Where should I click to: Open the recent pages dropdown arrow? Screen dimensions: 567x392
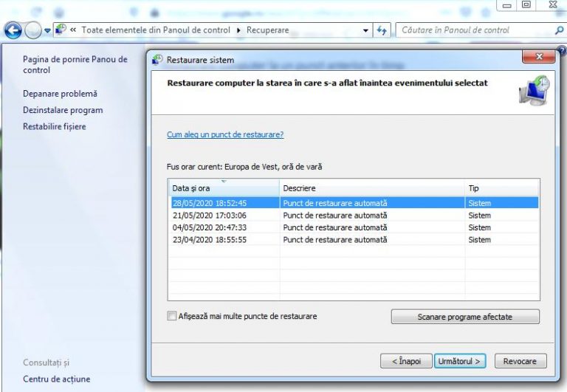[x=47, y=30]
